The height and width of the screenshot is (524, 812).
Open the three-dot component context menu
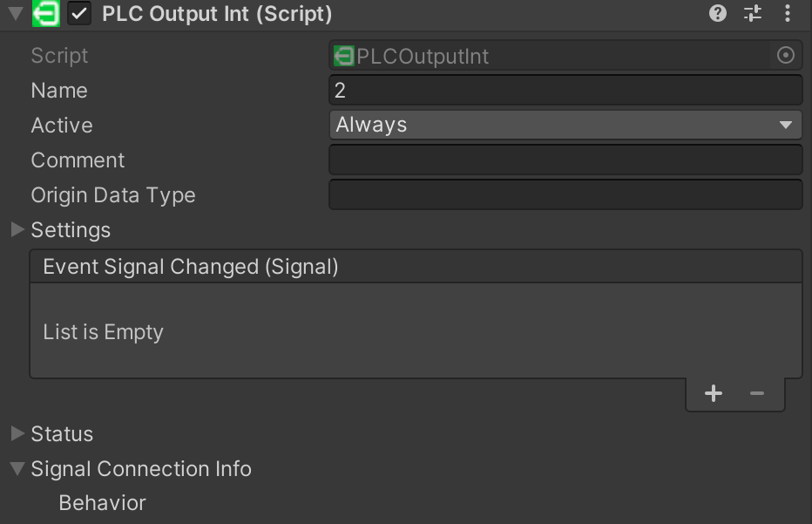788,13
